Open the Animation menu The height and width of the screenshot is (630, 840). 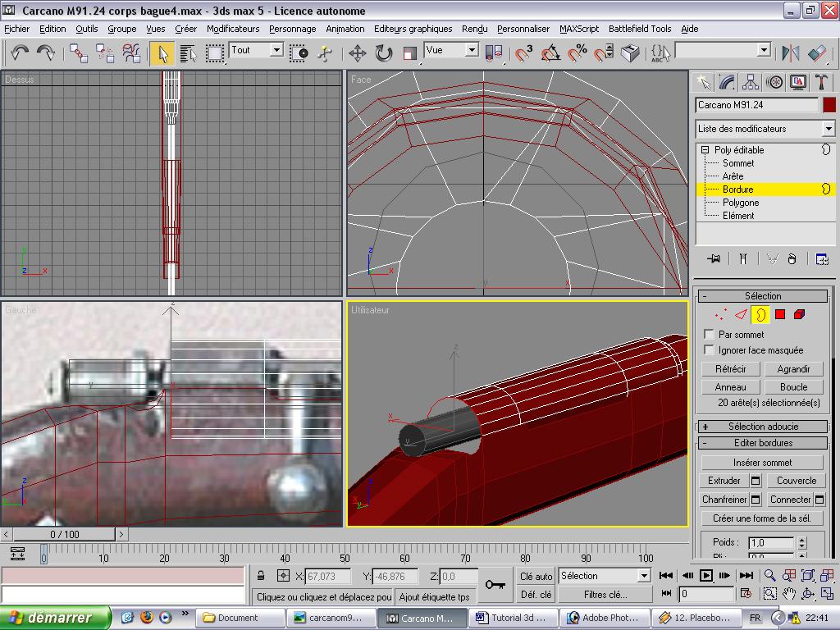(x=345, y=29)
